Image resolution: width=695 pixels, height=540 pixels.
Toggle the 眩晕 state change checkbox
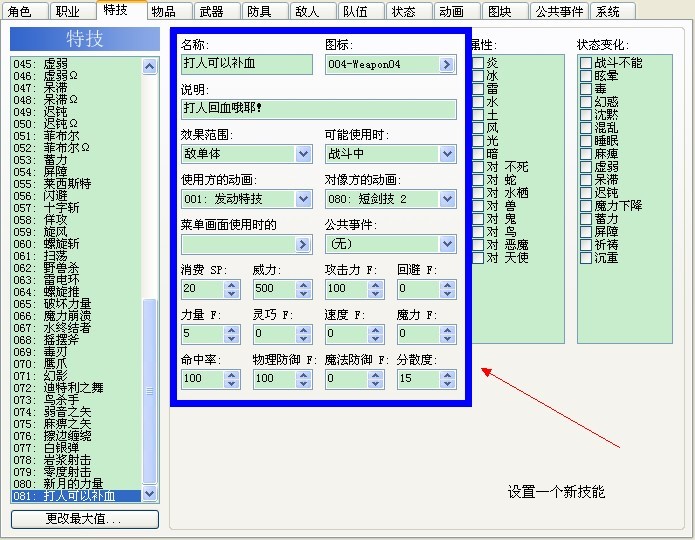[586, 76]
